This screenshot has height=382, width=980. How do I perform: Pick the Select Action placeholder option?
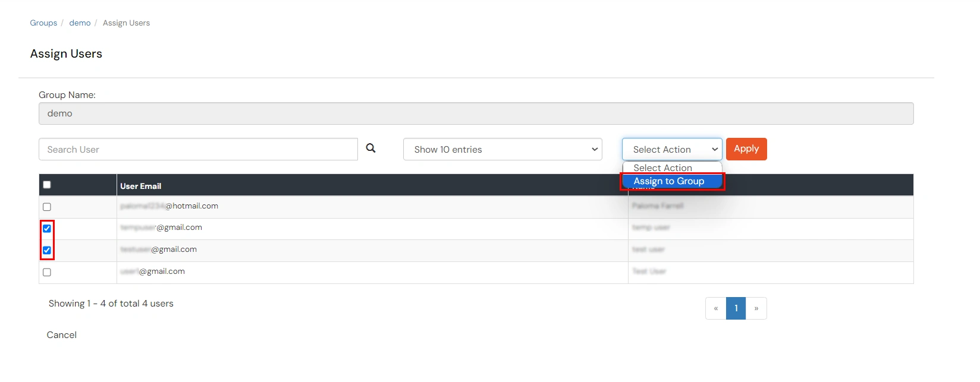point(663,168)
